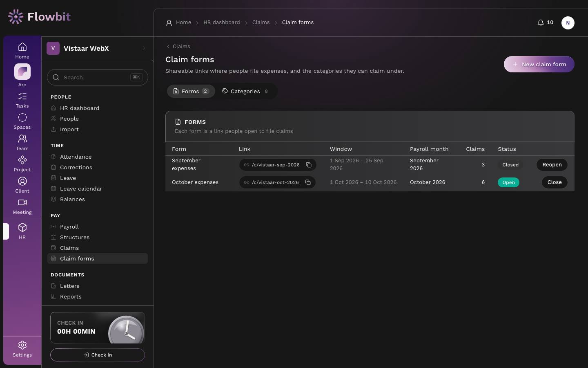Open People in the sidebar

point(97,119)
